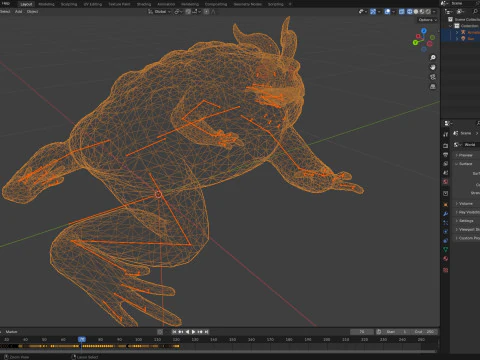
Task: Click the blue Z axis on navigation gizmo
Action: click(423, 31)
